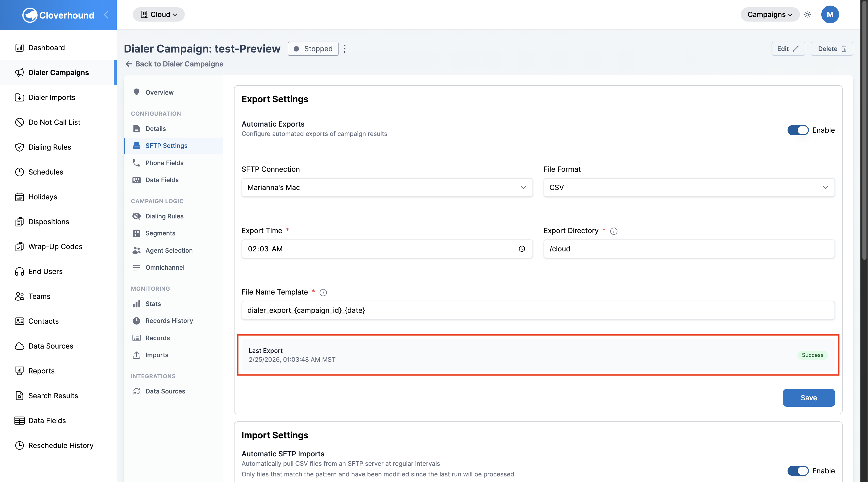Image resolution: width=868 pixels, height=482 pixels.
Task: Open the Overview section
Action: [x=173, y=92]
